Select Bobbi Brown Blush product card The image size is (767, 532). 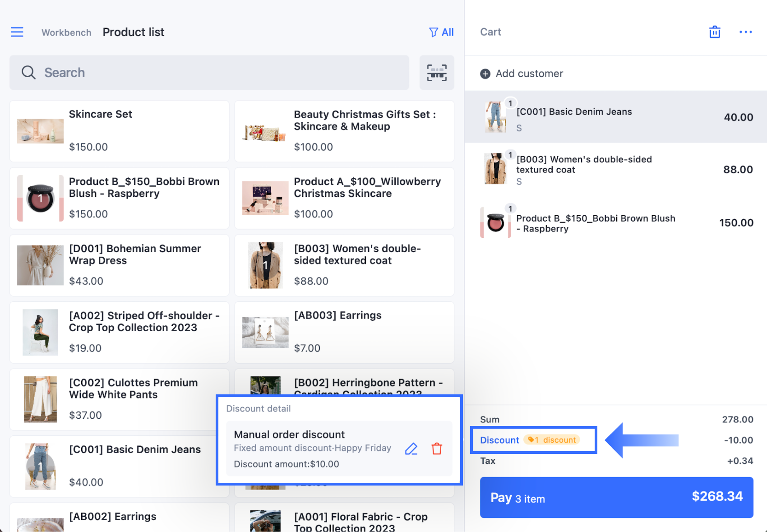(119, 199)
